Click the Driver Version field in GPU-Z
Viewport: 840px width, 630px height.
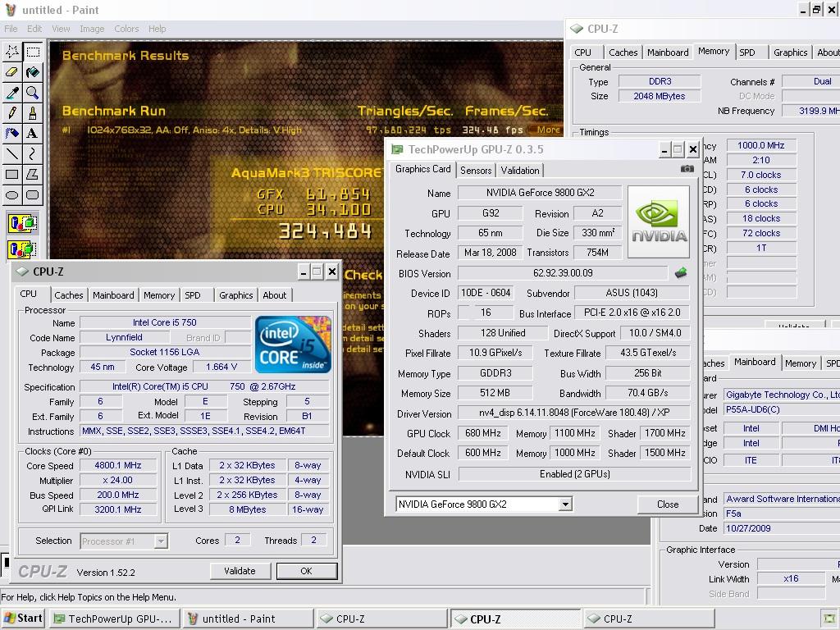pyautogui.click(x=574, y=413)
